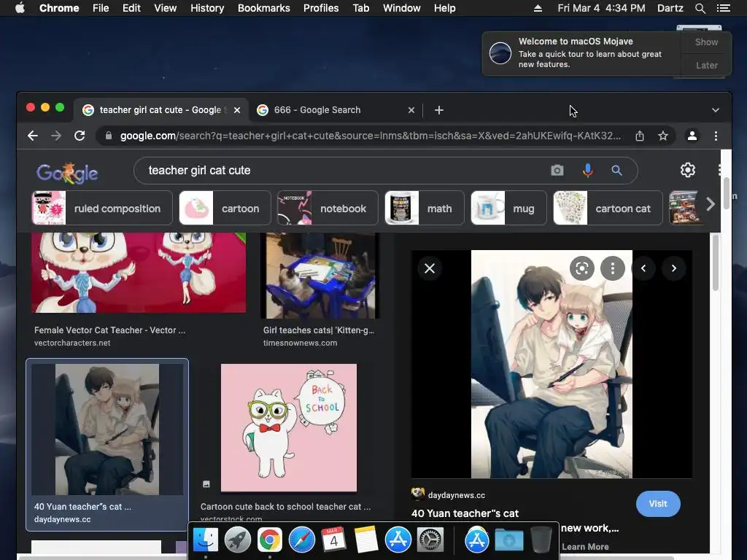Open the Chrome profile icon
The width and height of the screenshot is (747, 560).
[692, 136]
